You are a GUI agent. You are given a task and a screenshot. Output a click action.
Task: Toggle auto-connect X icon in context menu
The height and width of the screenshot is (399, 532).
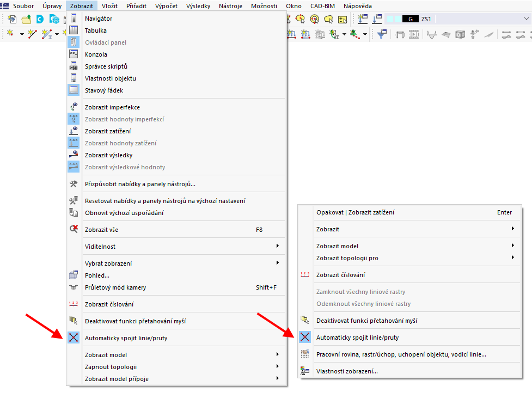pos(305,337)
